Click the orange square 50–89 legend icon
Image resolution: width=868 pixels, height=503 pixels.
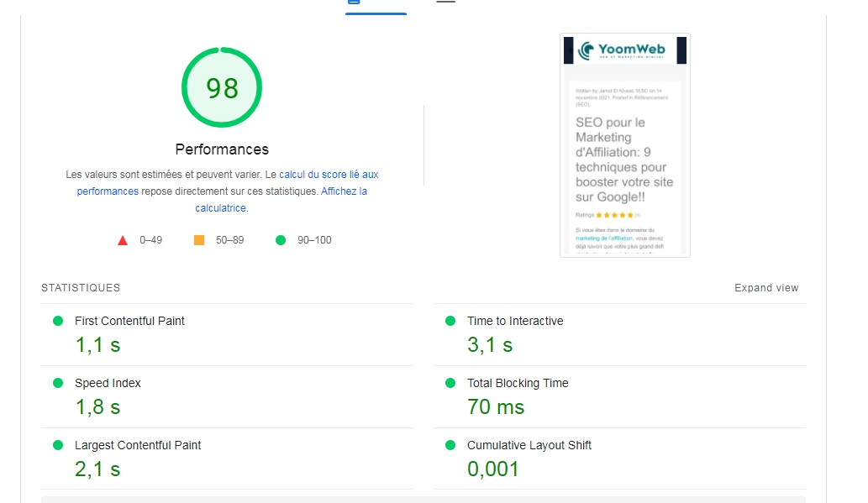[199, 240]
